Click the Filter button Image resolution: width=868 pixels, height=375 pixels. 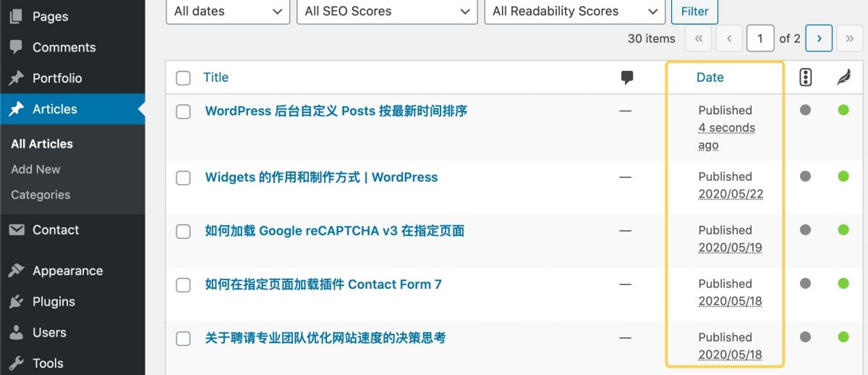pyautogui.click(x=694, y=11)
